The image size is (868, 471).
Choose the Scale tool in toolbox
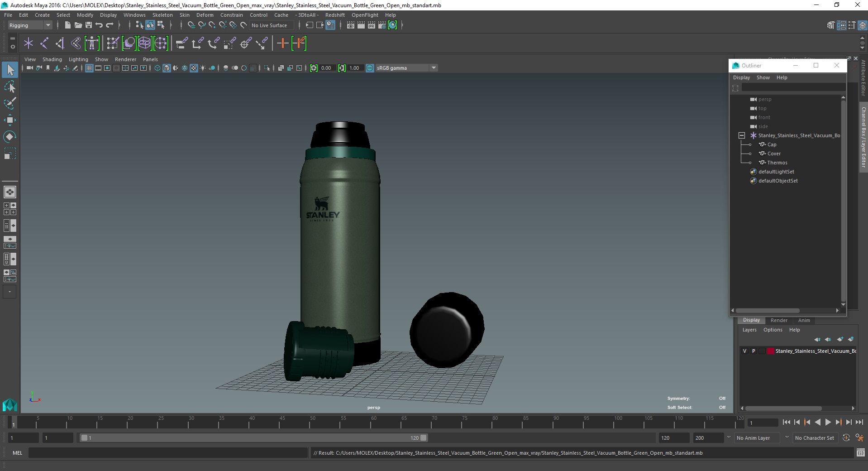[x=10, y=154]
